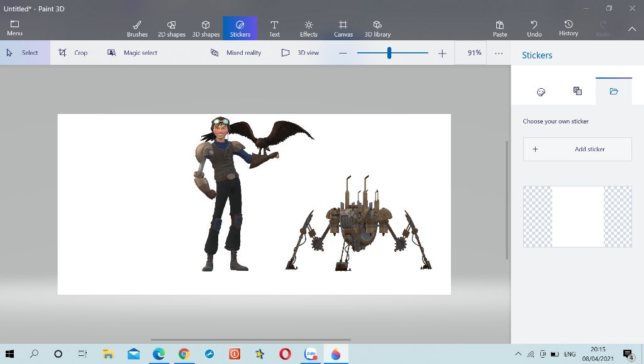Choose the Crop tool
Viewport: 644px width, 364px height.
[73, 53]
